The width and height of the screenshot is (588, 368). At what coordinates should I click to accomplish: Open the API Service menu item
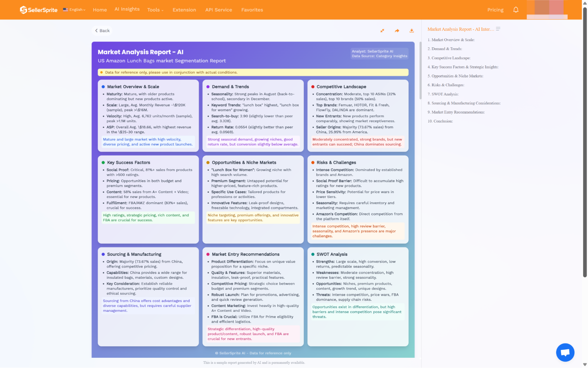(x=219, y=10)
